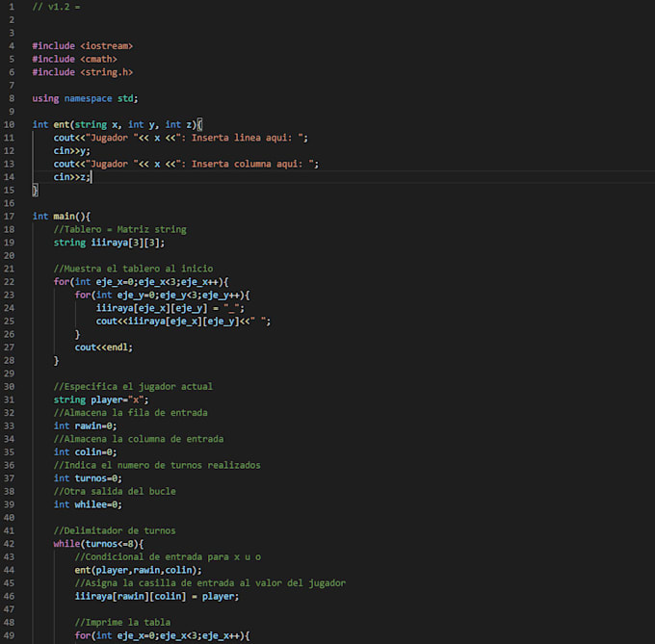This screenshot has width=655, height=644.
Task: Click 'int turnos=0;' declaration
Action: coord(88,478)
